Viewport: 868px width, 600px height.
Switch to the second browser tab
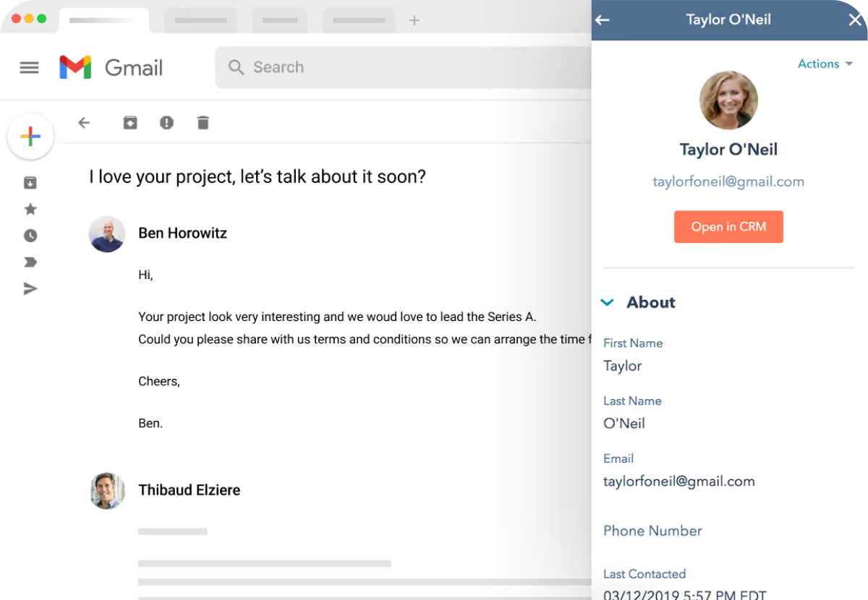200,21
